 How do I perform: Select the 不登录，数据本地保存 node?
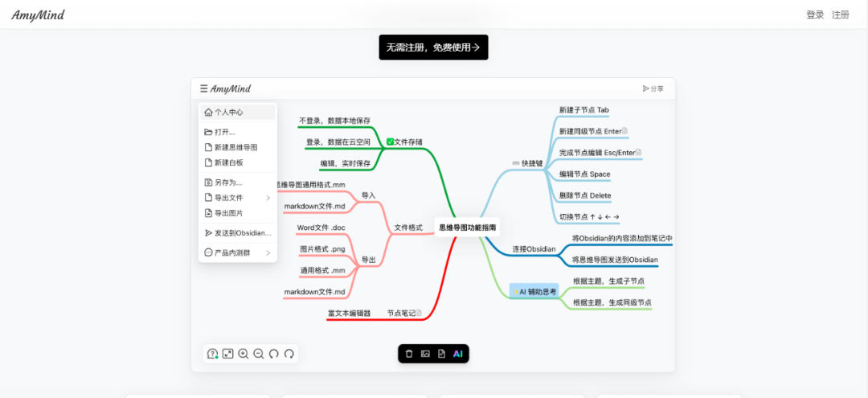[x=335, y=120]
